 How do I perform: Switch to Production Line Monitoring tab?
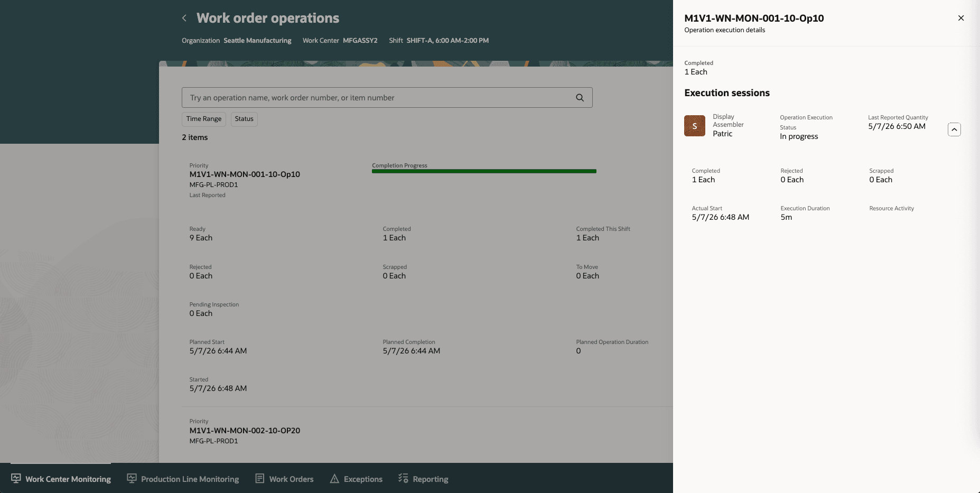coord(183,479)
